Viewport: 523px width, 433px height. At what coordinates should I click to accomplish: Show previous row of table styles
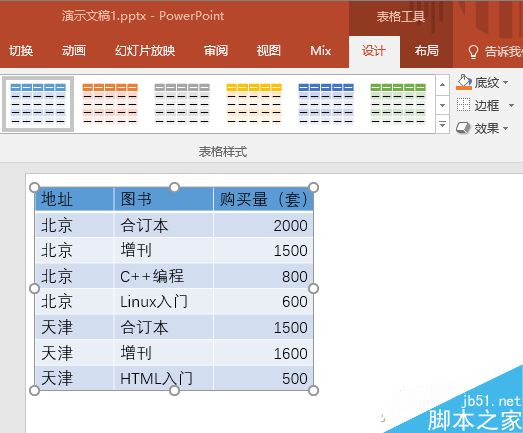(x=442, y=85)
